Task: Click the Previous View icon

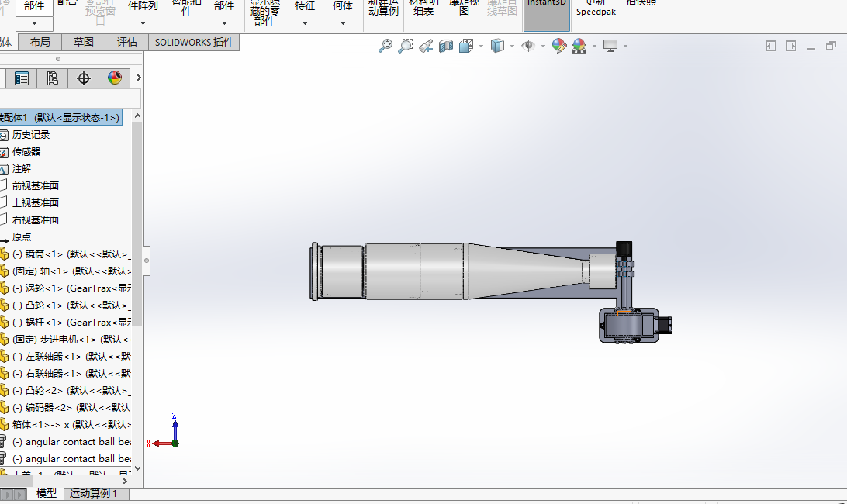Action: click(426, 46)
